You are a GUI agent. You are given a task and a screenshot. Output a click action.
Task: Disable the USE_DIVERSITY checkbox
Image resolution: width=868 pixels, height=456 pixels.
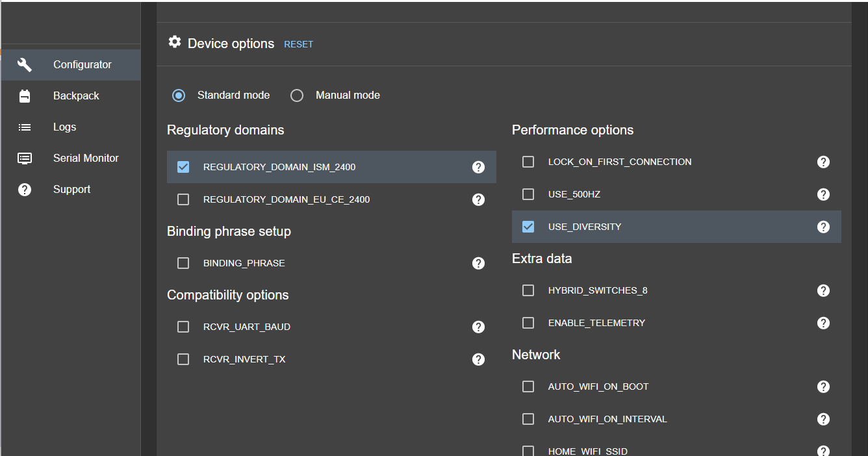click(528, 227)
